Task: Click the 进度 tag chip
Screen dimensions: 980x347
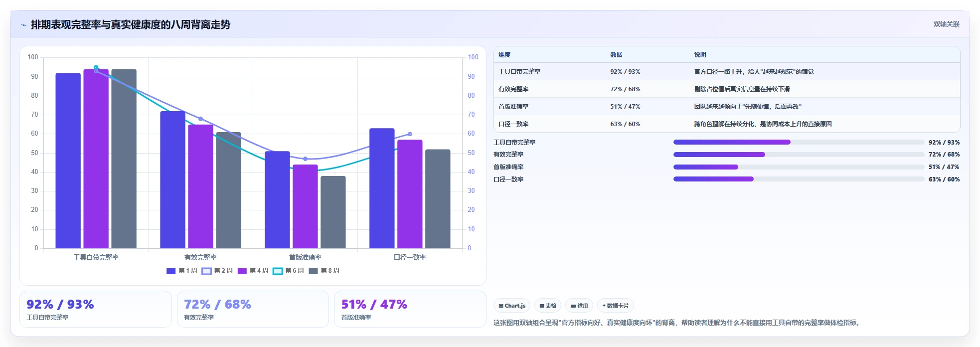Action: tap(579, 306)
